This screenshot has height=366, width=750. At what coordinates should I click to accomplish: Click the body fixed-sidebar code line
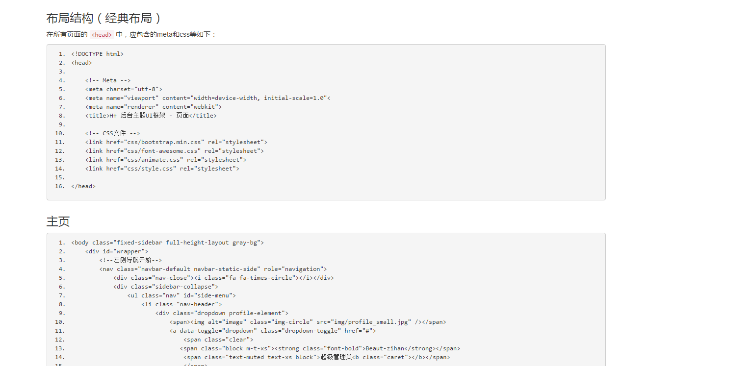(x=167, y=243)
